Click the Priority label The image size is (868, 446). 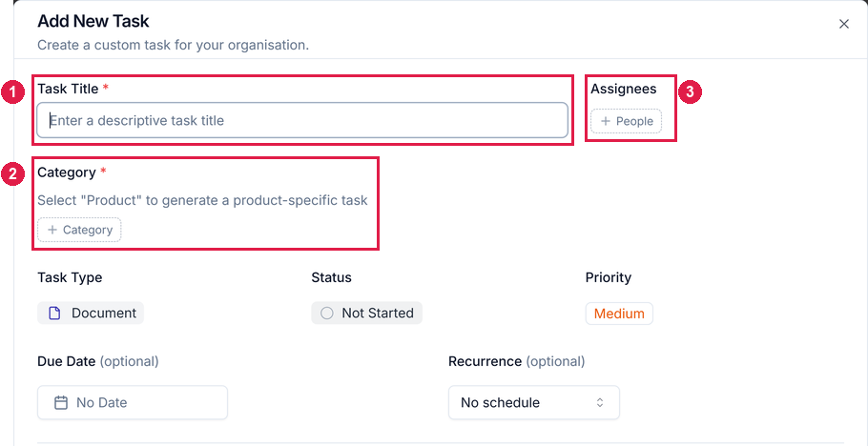coord(609,277)
